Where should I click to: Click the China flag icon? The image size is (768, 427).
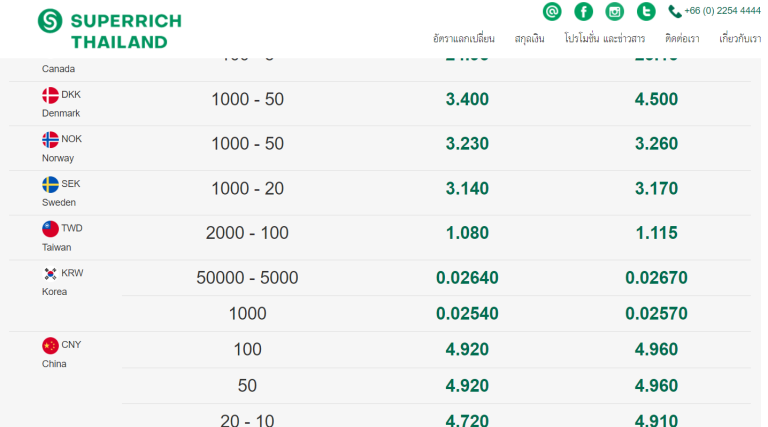[x=50, y=345]
